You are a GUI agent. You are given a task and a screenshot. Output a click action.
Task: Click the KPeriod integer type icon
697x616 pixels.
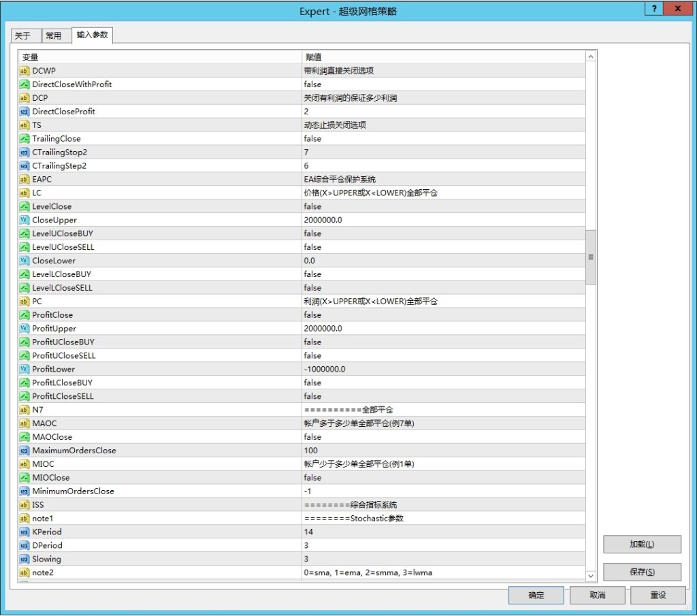click(25, 532)
